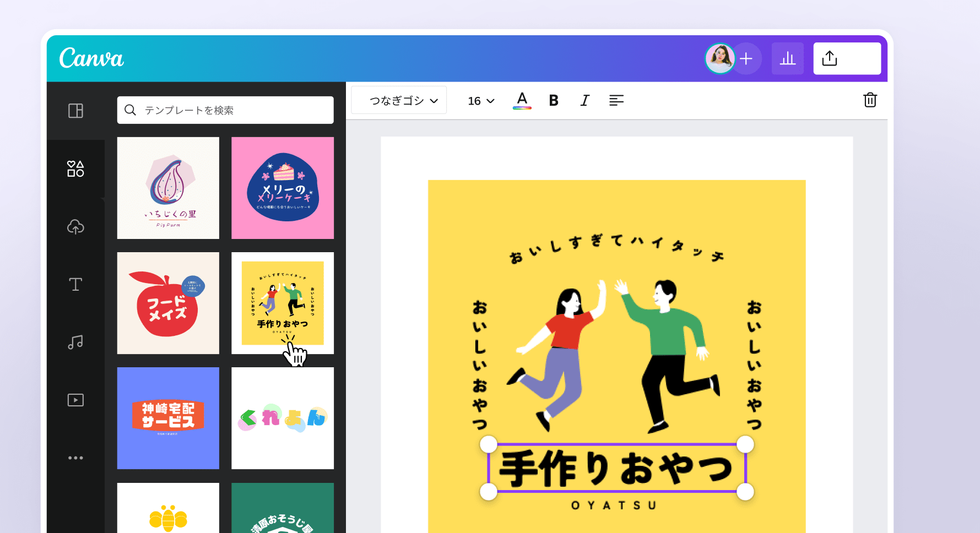This screenshot has height=533, width=980.
Task: Toggle bold on selected text
Action: (553, 100)
